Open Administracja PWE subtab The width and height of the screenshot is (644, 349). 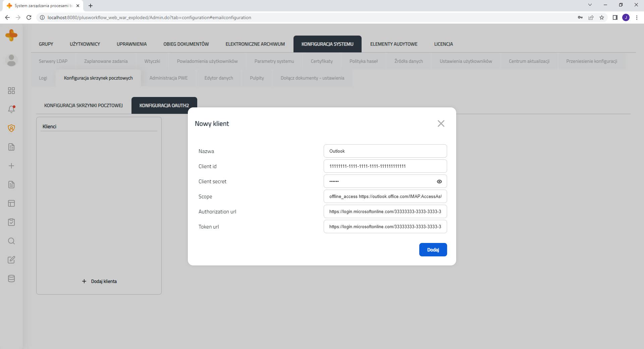(x=168, y=78)
